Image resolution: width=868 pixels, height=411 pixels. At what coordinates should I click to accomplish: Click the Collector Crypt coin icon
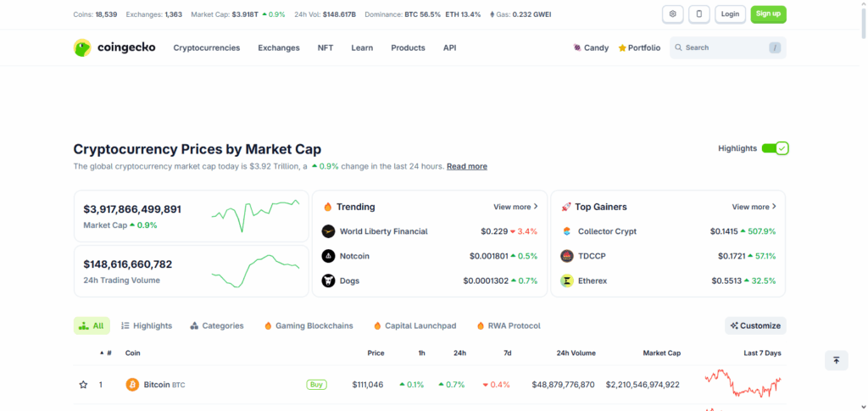click(566, 231)
